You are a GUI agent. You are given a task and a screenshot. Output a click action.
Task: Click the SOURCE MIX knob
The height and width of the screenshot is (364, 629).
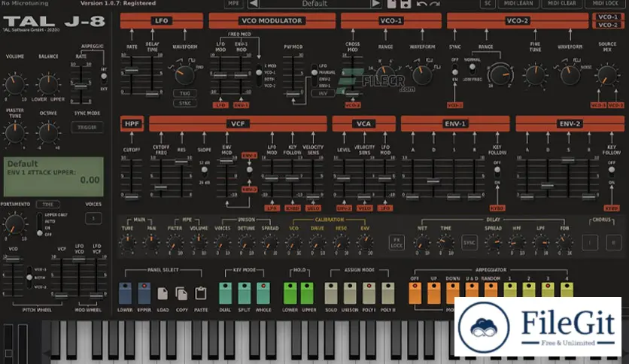click(607, 75)
